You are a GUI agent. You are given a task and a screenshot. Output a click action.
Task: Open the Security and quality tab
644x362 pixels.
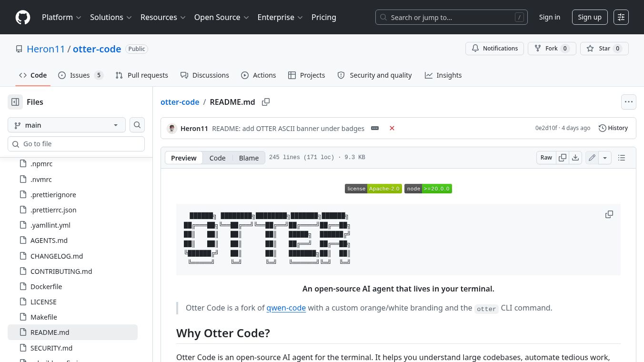[374, 75]
